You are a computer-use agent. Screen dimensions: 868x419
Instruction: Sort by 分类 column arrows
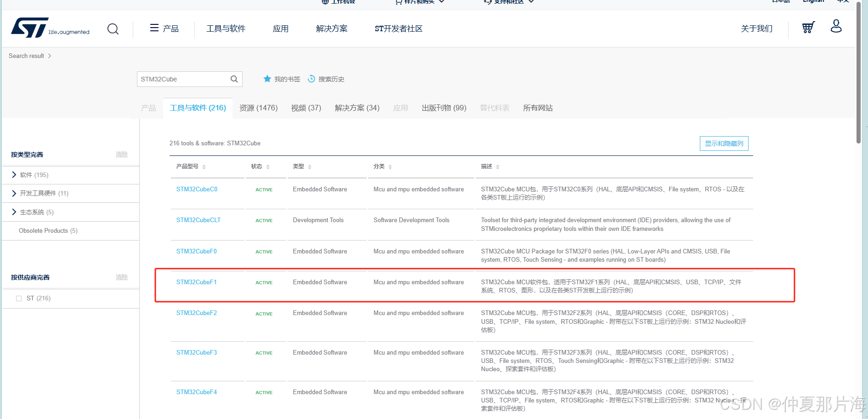pyautogui.click(x=390, y=167)
